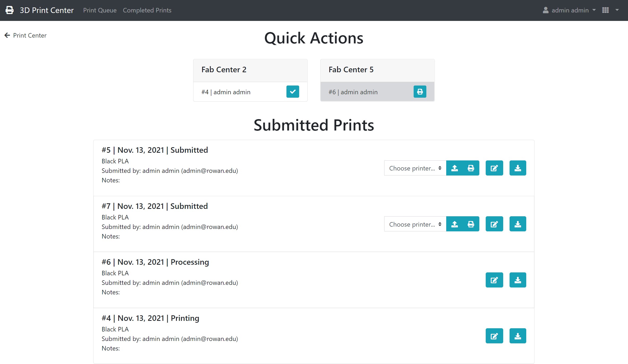Select the #4 | admin admin row
The width and height of the screenshot is (628, 364).
coord(250,92)
